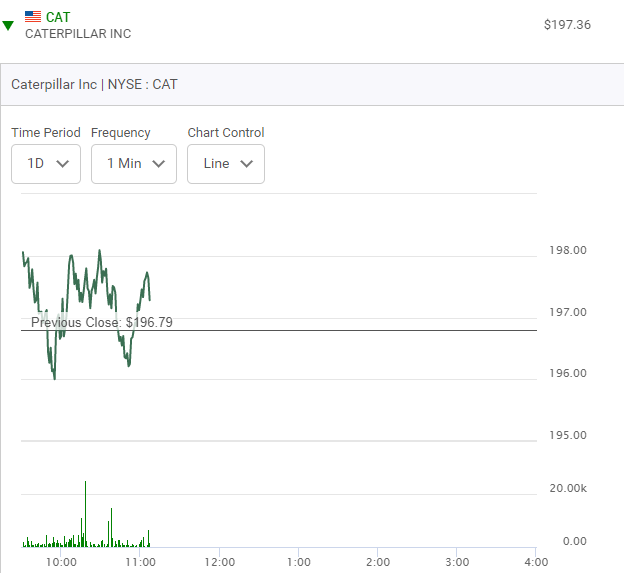Click the 3:00 time axis label

tap(457, 562)
